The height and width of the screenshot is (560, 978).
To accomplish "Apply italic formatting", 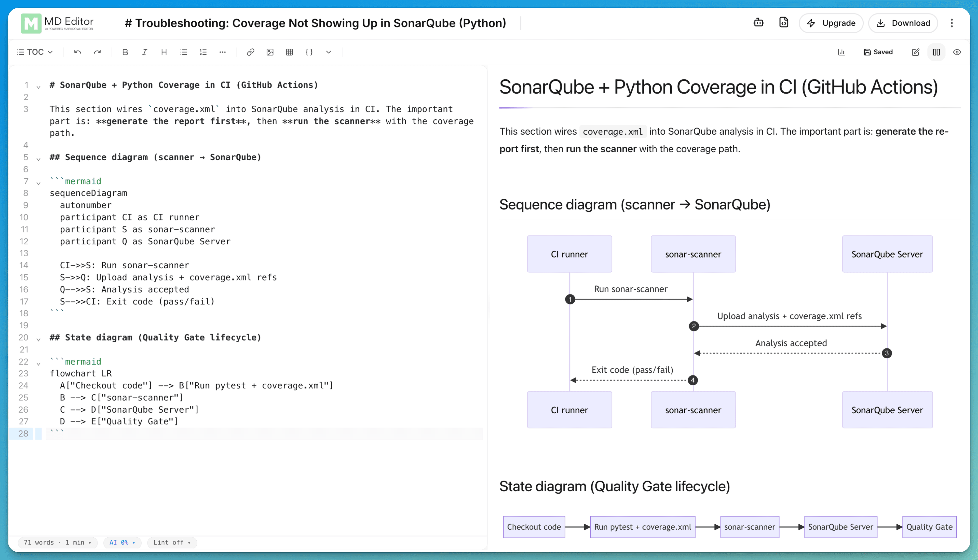I will 144,52.
